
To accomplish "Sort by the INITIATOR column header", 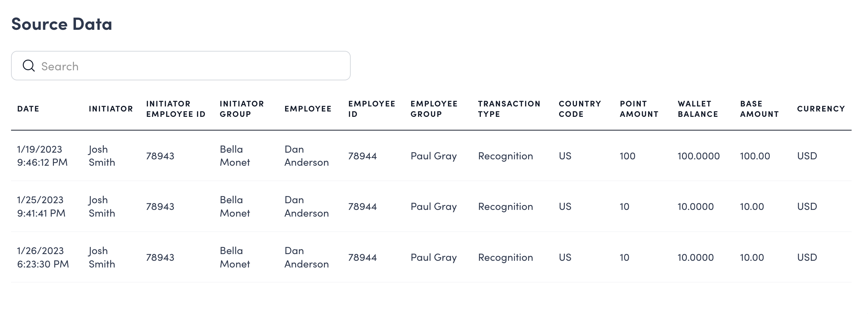I will 111,108.
